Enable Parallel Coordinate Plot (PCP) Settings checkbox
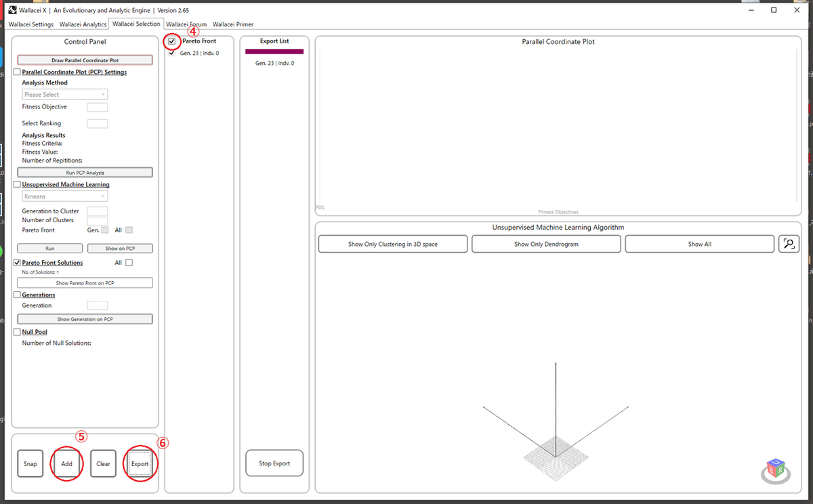 tap(18, 72)
